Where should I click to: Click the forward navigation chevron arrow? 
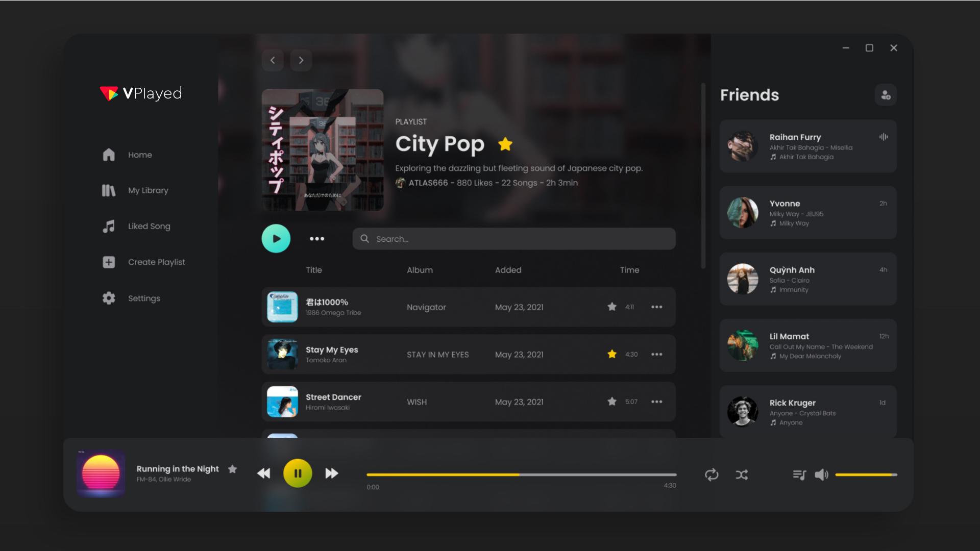[302, 60]
